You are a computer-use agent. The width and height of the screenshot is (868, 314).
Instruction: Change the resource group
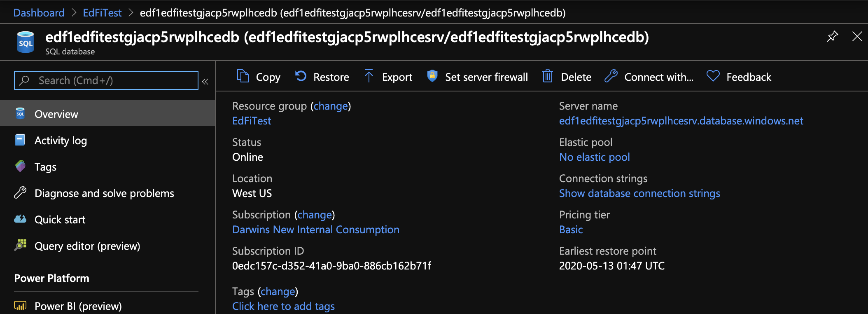click(331, 106)
